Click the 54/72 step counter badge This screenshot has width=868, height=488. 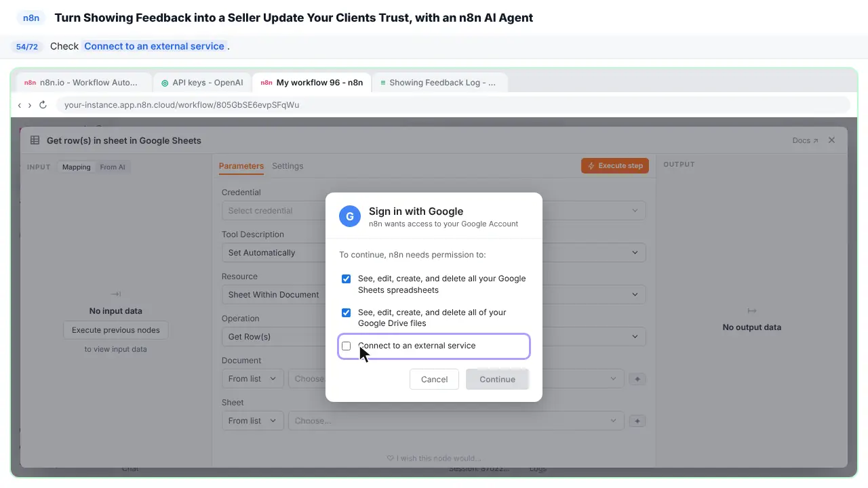coord(27,47)
